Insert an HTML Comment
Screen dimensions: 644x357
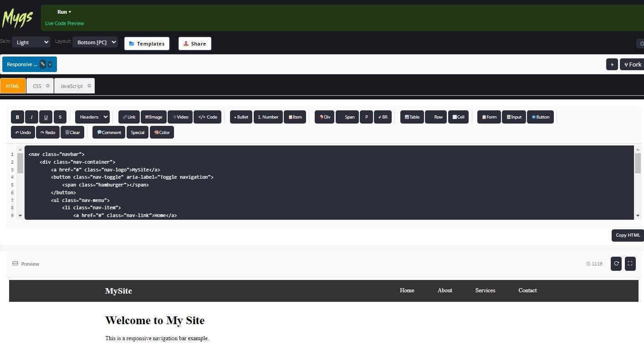coord(109,133)
